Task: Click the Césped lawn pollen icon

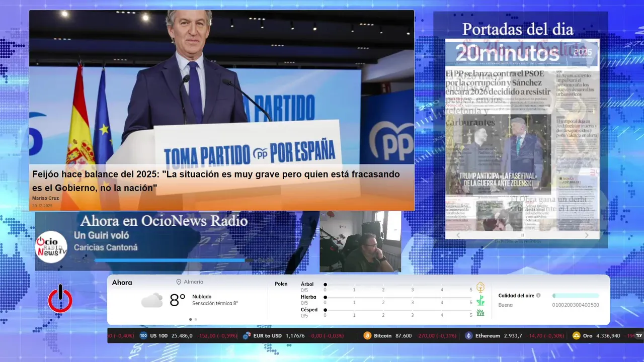Action: [x=480, y=313]
